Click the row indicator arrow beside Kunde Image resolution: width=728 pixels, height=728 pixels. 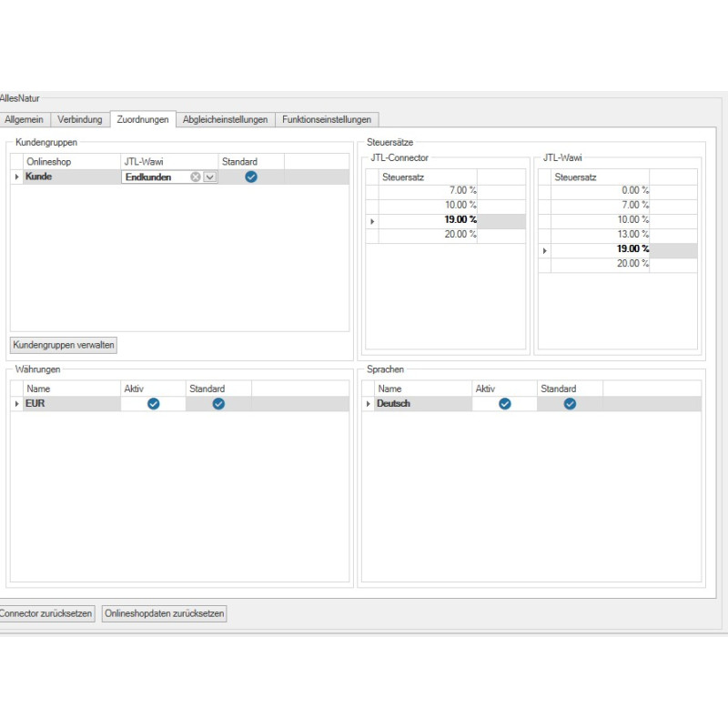click(16, 177)
